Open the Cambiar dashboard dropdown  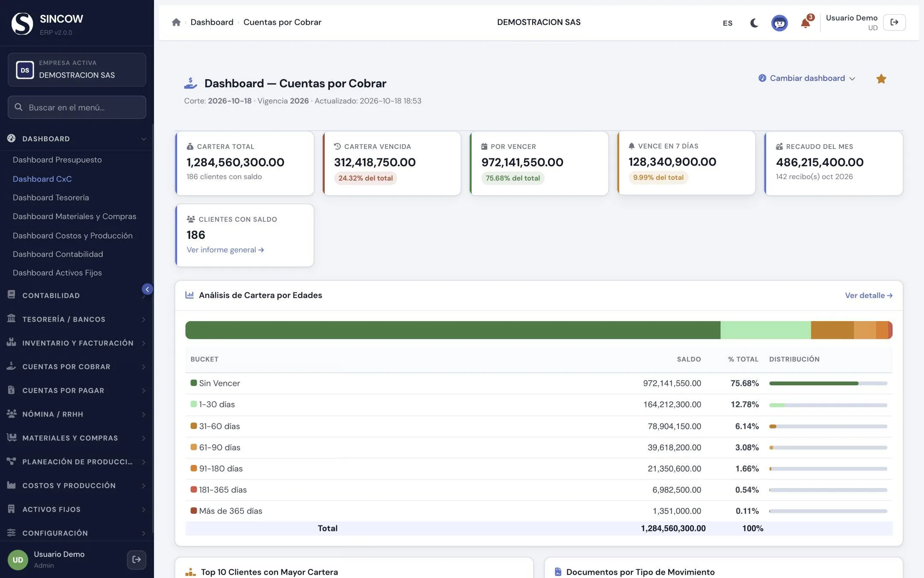coord(806,78)
